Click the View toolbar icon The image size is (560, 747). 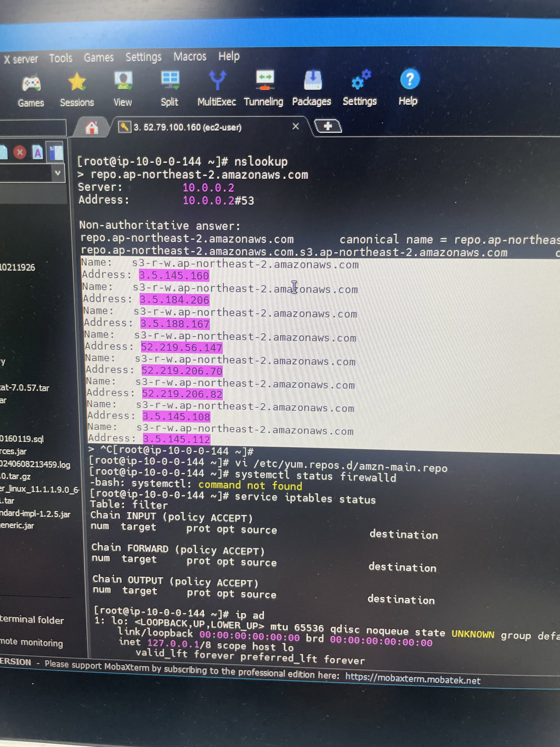point(123,82)
